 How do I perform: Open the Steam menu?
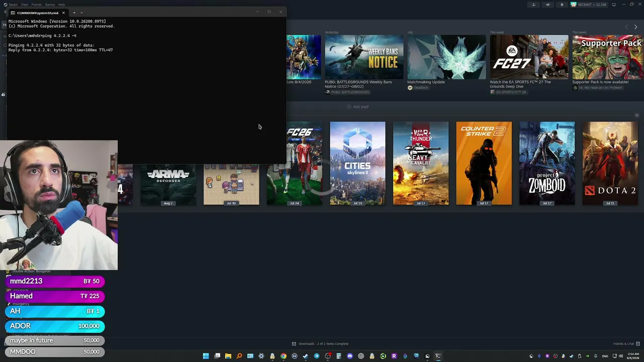(13, 5)
